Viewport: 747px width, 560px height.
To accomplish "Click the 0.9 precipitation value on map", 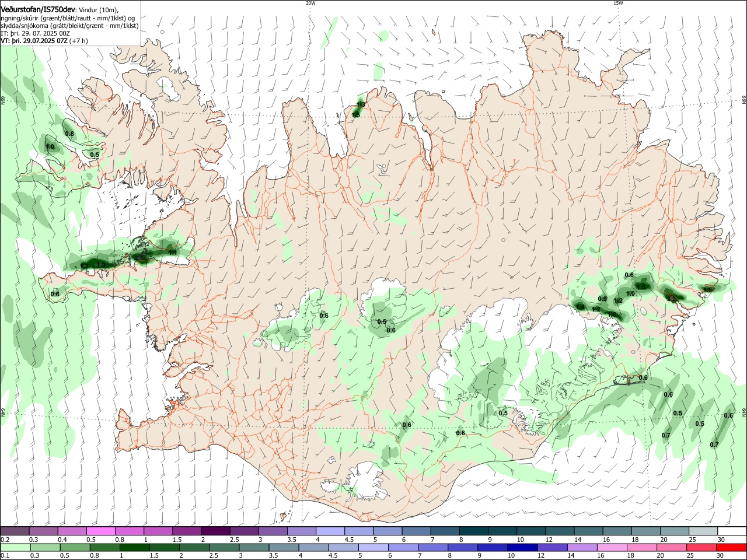I will 603,299.
